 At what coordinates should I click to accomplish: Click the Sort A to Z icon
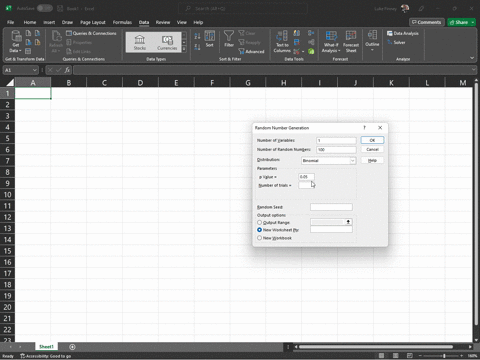tap(197, 36)
